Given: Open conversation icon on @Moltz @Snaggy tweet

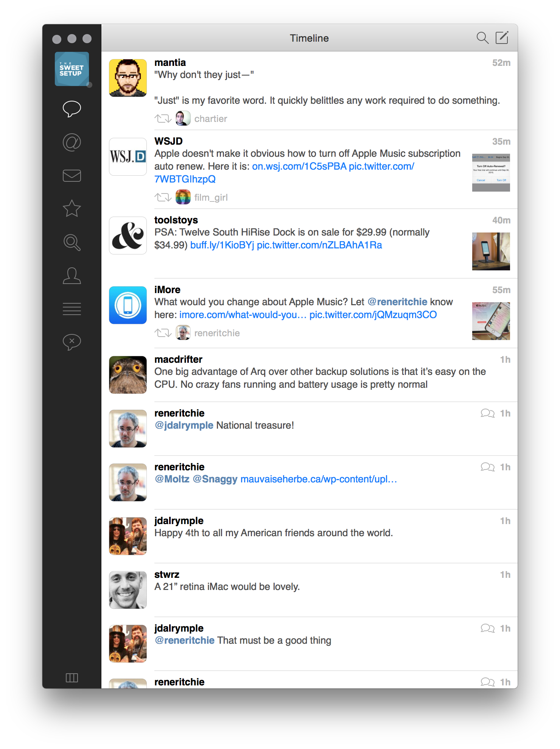Looking at the screenshot, I should click(x=488, y=467).
